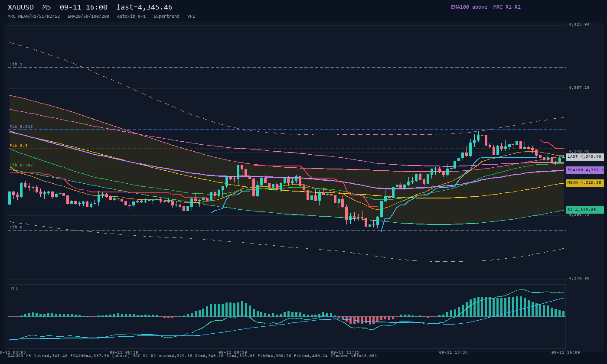The width and height of the screenshot is (607, 364).
Task: Click the 4,348.46 price axis label
Action: coord(579,151)
